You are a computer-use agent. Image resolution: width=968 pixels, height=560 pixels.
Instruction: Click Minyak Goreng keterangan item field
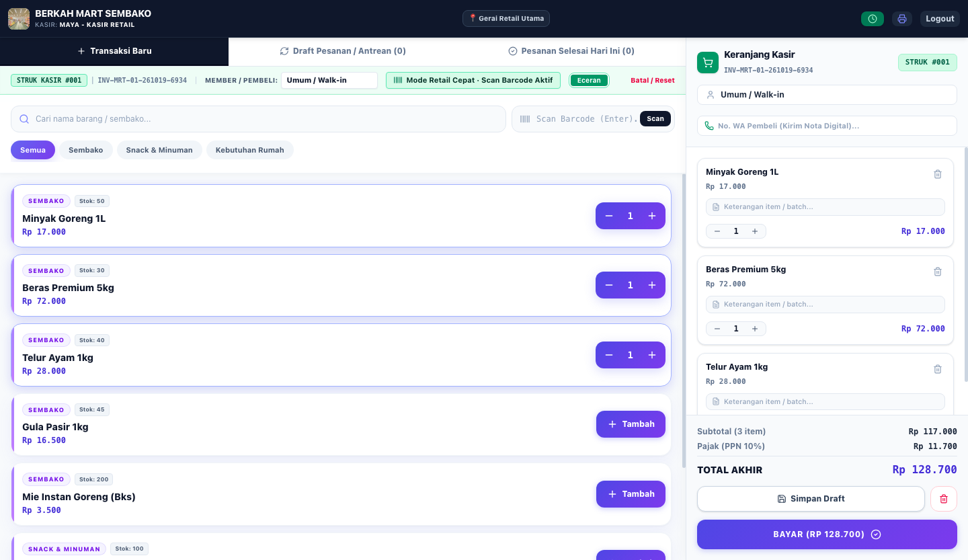coord(825,207)
